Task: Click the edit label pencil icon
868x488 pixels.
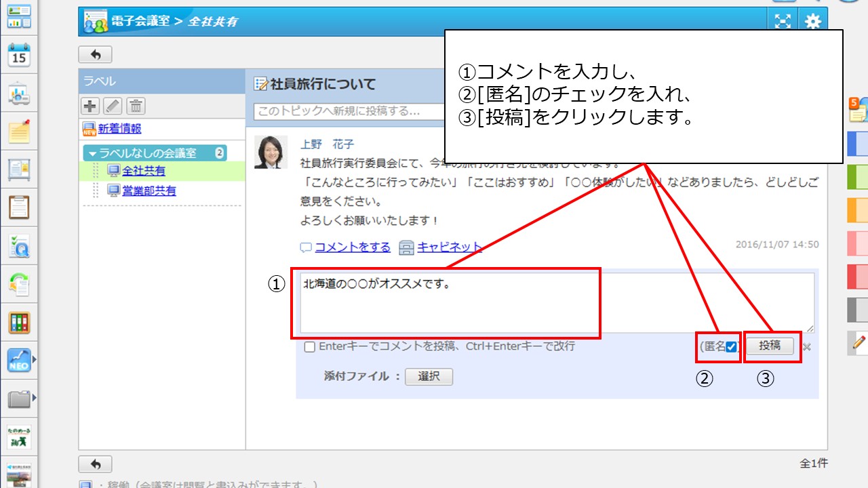Action: [113, 106]
